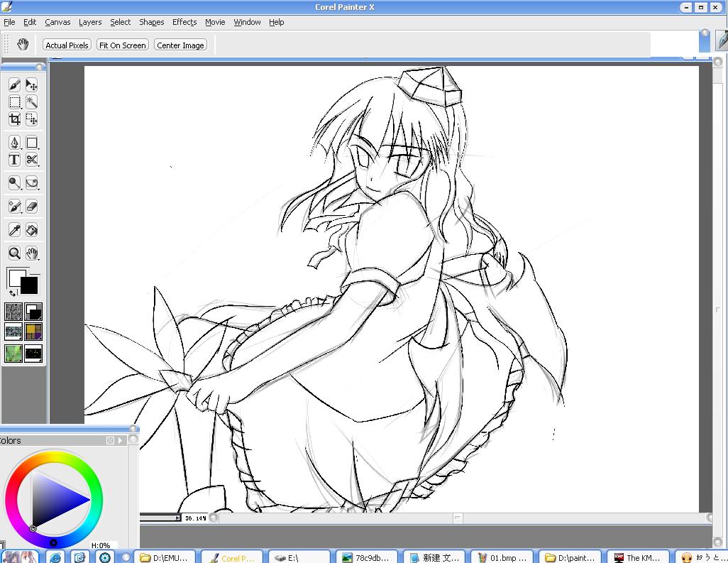Open the Layers menu
This screenshot has width=728, height=563.
90,22
